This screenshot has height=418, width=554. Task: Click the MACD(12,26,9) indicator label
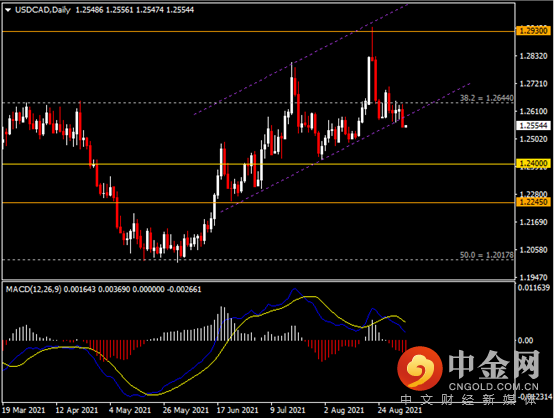point(34,289)
